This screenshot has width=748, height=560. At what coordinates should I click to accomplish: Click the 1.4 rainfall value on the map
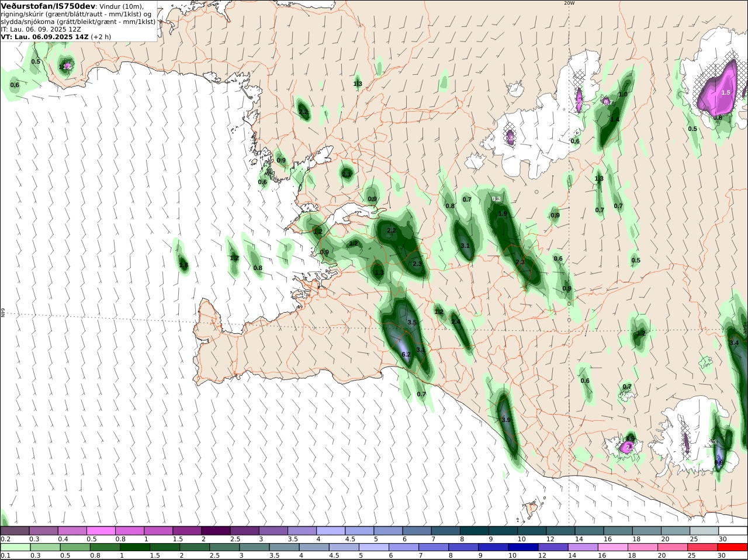pyautogui.click(x=615, y=119)
